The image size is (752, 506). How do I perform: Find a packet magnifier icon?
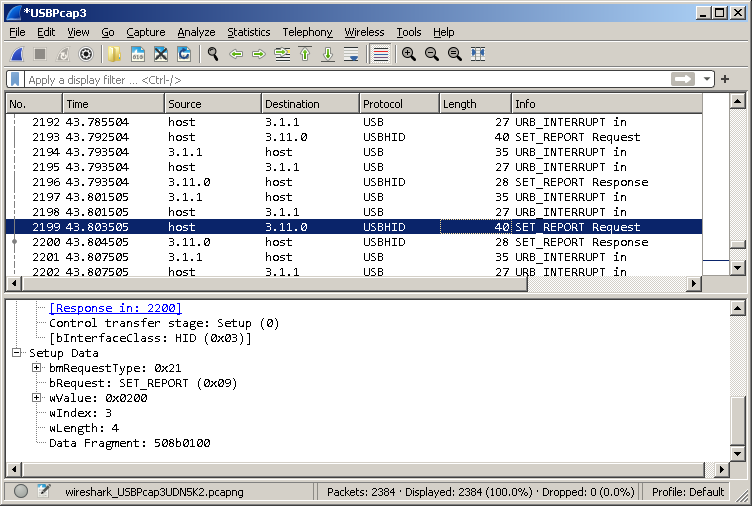[212, 54]
